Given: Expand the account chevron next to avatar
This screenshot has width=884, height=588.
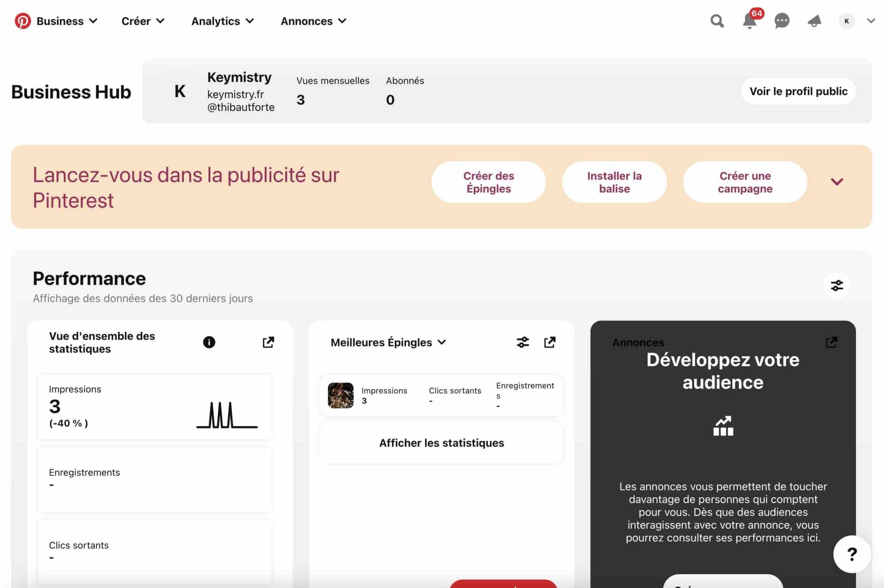Looking at the screenshot, I should [x=871, y=21].
